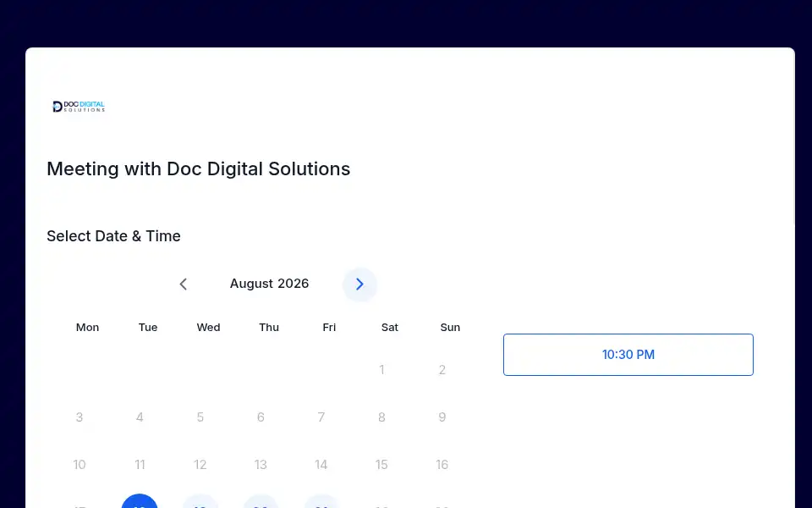Pick August 1 on the calendar
The image size is (812, 508).
381,370
